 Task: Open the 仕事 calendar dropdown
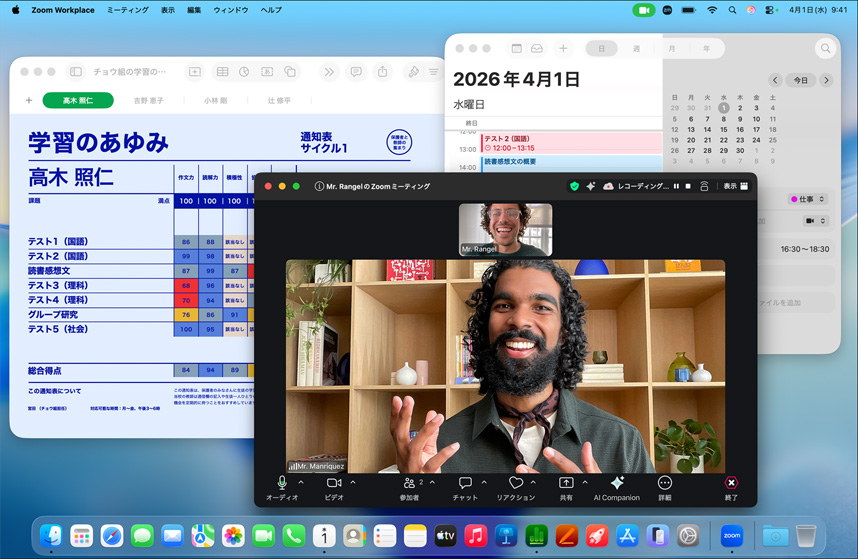(808, 199)
